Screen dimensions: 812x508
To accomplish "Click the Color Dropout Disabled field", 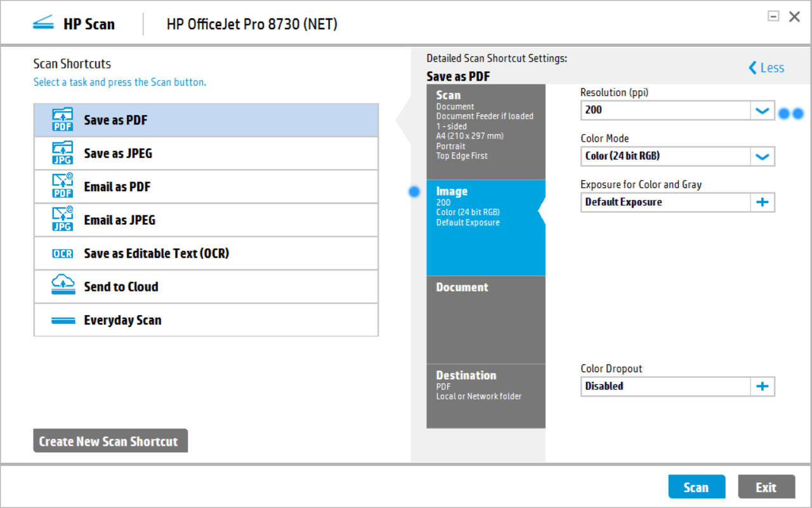I will (x=666, y=386).
